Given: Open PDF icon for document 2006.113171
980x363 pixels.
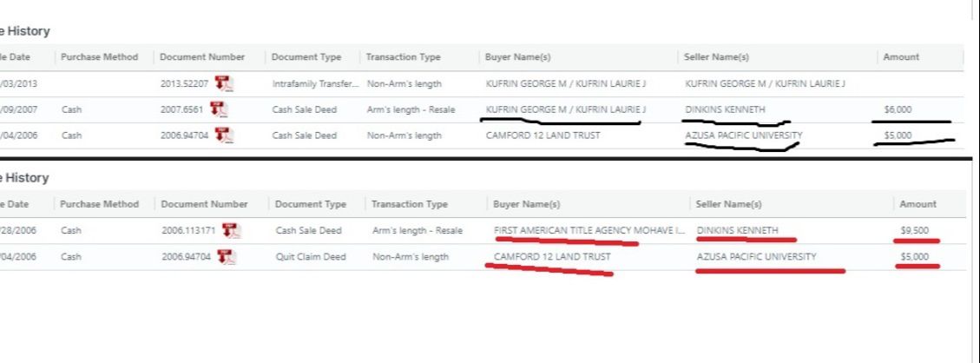Looking at the screenshot, I should tap(232, 230).
